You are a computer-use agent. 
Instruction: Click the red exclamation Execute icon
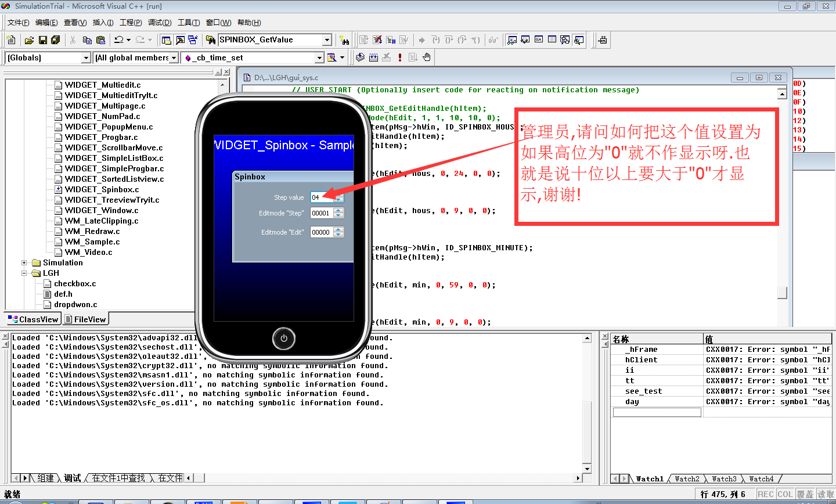[x=400, y=57]
